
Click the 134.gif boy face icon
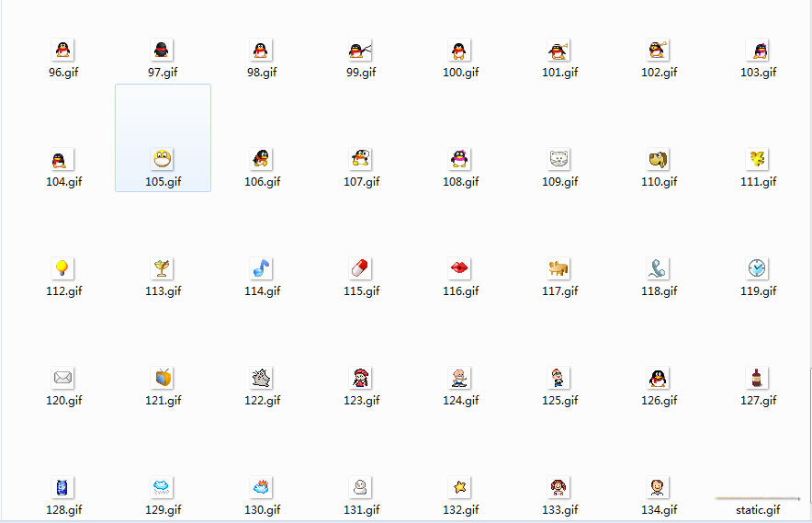click(658, 487)
